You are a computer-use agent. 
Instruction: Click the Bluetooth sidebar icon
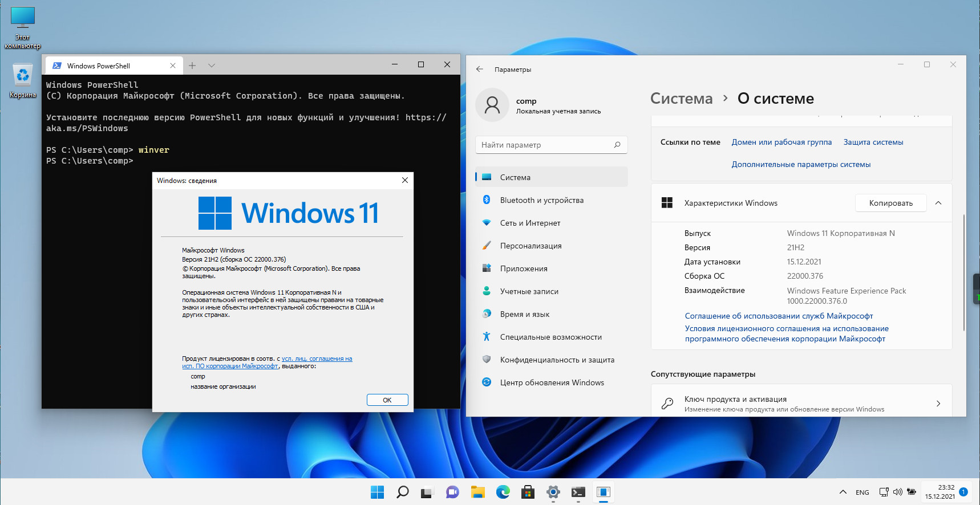tap(487, 199)
